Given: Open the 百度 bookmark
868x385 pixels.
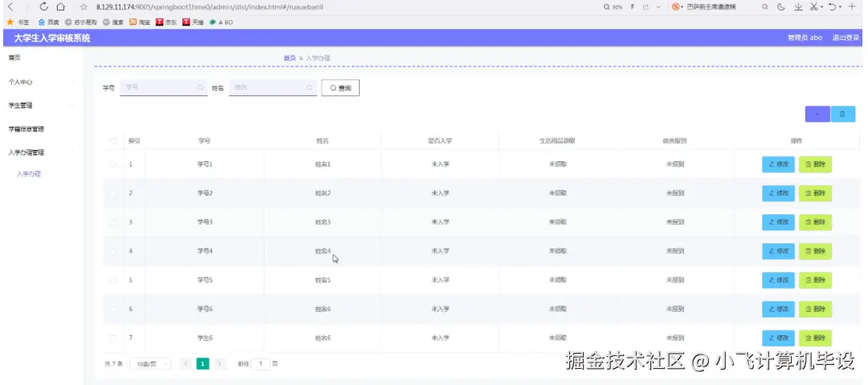Looking at the screenshot, I should point(49,22).
